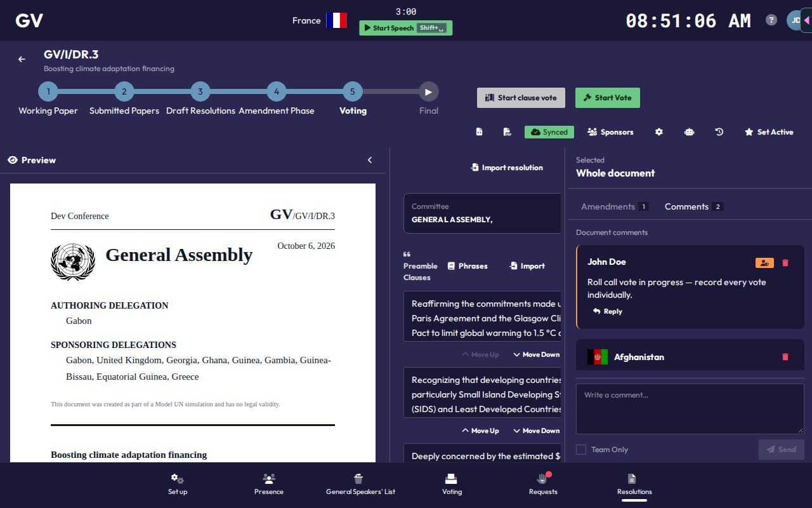Open the help question mark icon

[771, 20]
